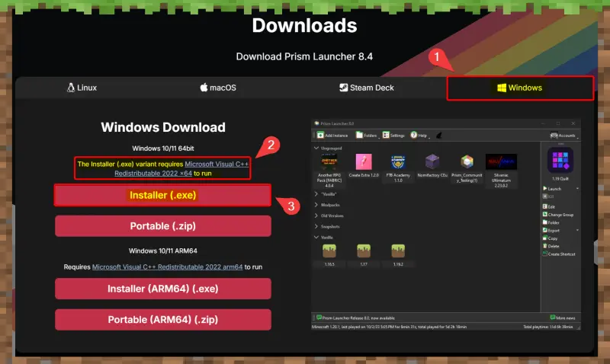The image size is (610, 364).
Task: Click Add Instance in the Prism Launcher preview
Action: (x=332, y=136)
